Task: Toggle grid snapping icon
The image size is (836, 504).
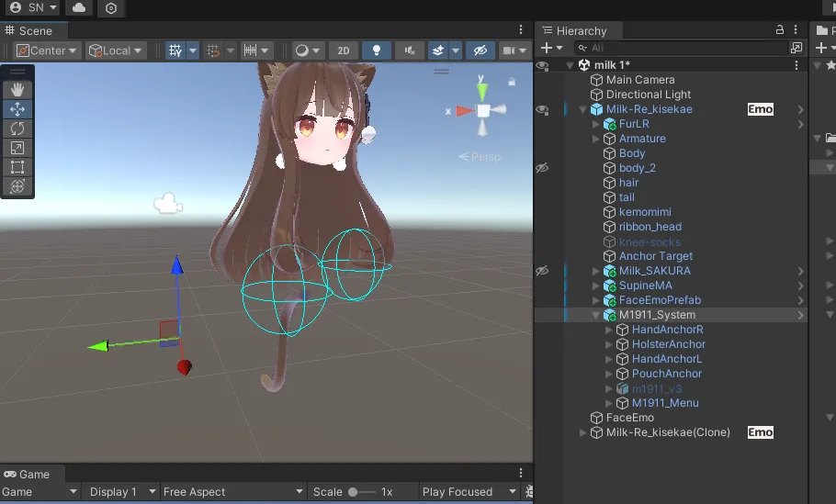Action: pyautogui.click(x=213, y=50)
